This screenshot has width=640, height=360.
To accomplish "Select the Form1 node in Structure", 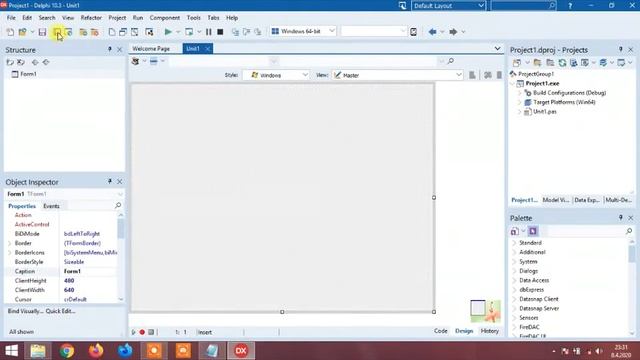I will (29, 74).
